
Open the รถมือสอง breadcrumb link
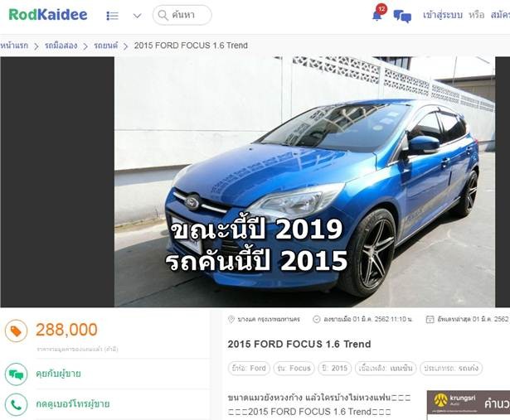click(61, 46)
